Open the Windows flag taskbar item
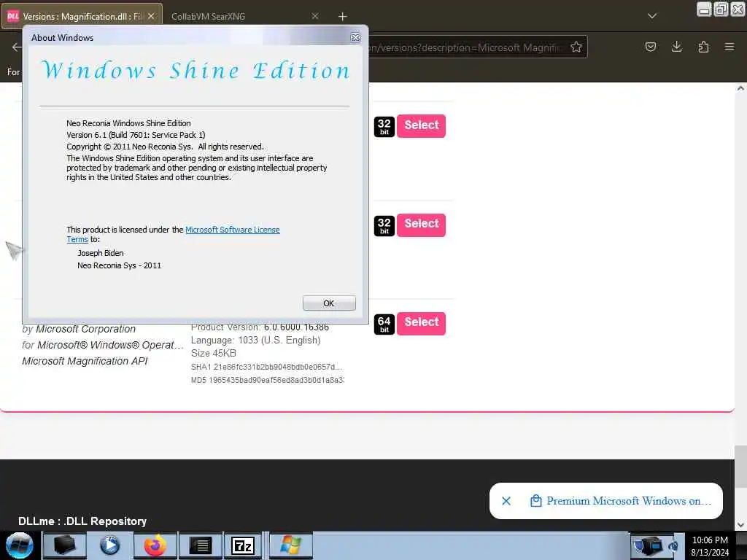 [x=290, y=545]
